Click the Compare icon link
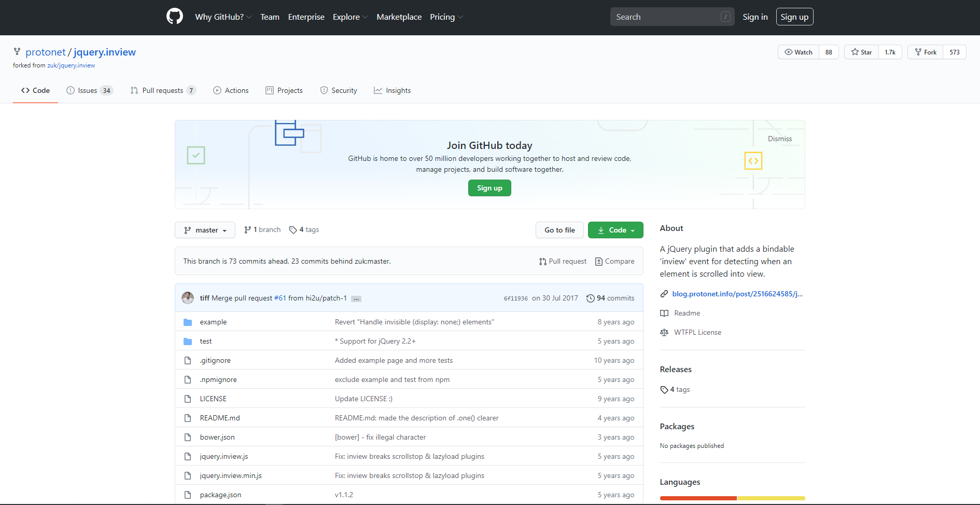 point(599,262)
